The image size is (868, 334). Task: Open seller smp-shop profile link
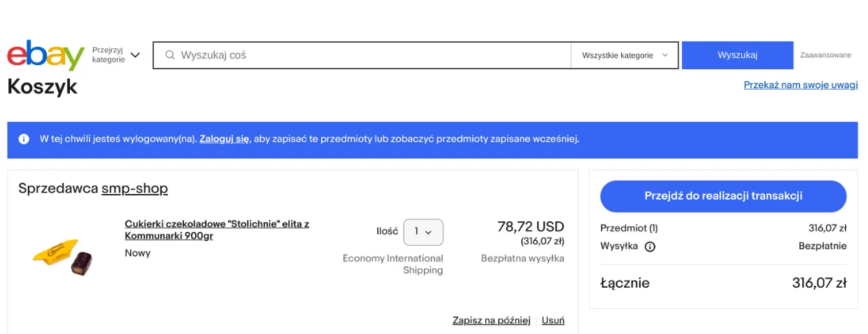pos(134,188)
